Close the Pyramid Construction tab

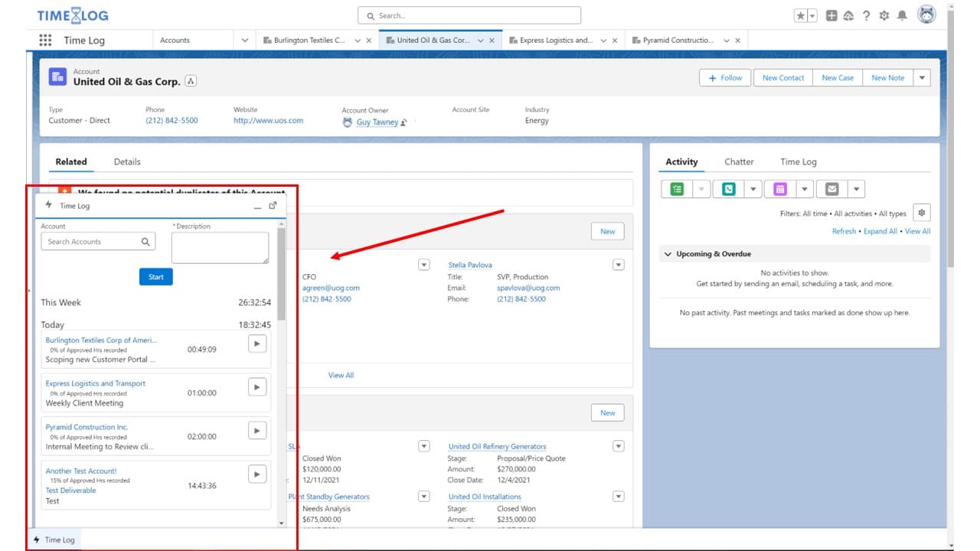point(738,41)
